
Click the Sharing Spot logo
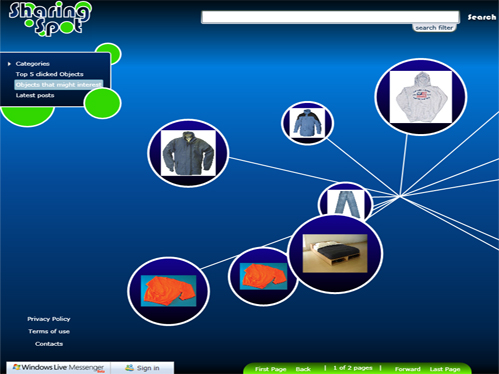[x=50, y=19]
